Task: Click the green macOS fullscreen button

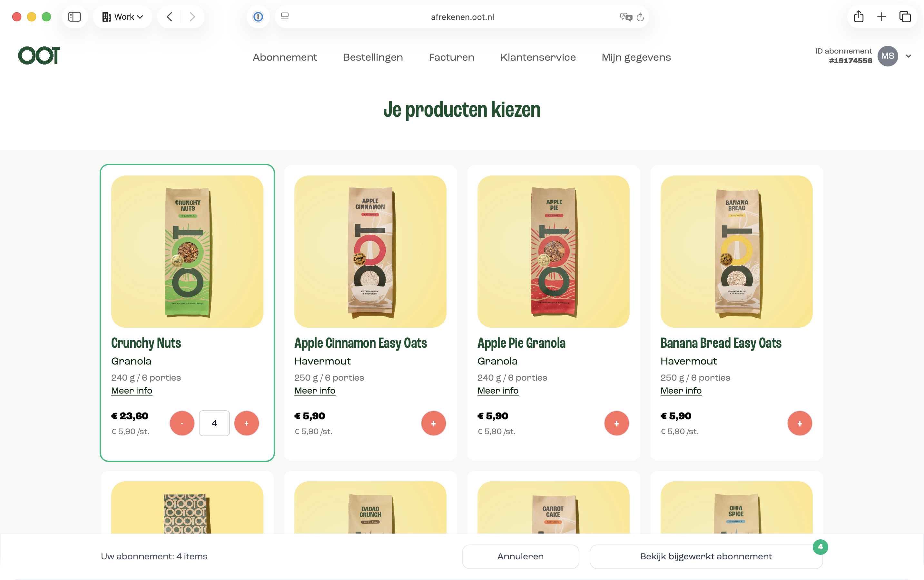Action: tap(46, 17)
